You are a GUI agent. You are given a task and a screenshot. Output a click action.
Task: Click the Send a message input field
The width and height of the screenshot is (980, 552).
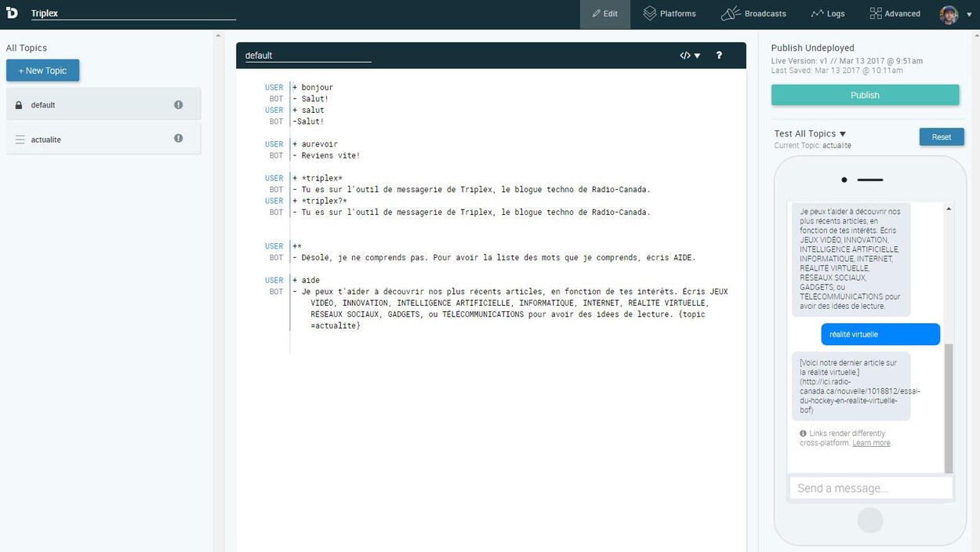point(870,488)
